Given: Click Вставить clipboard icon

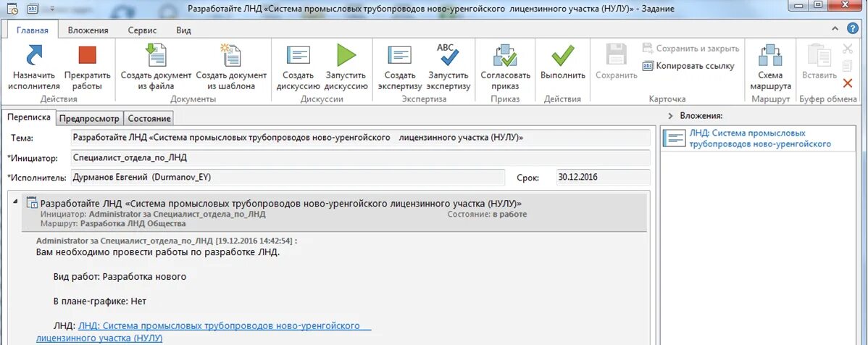Looking at the screenshot, I should click(819, 55).
